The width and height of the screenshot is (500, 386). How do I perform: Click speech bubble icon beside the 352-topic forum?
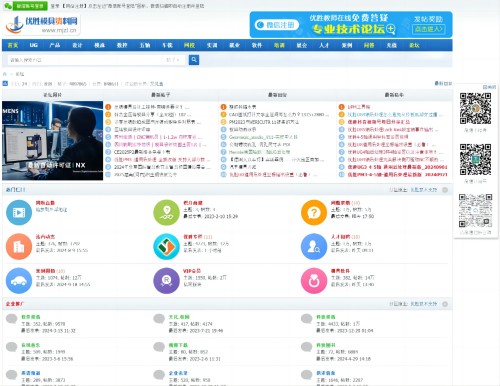click(x=12, y=319)
